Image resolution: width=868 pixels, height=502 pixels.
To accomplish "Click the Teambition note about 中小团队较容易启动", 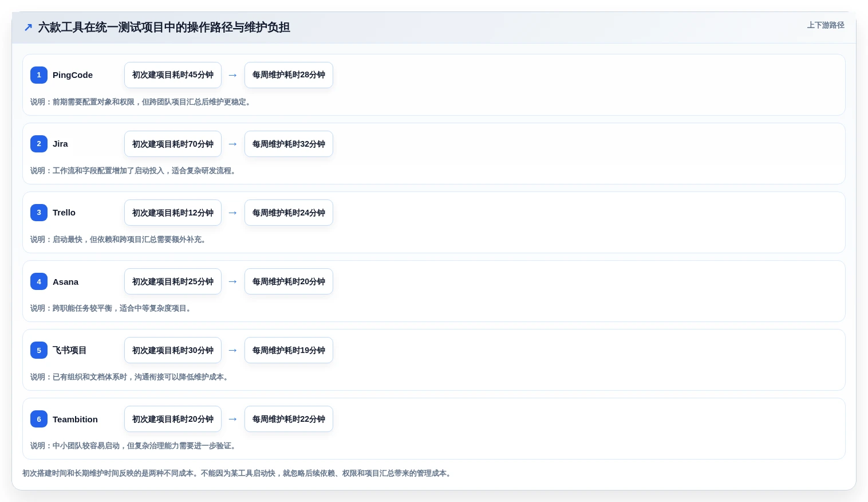I will tap(135, 446).
